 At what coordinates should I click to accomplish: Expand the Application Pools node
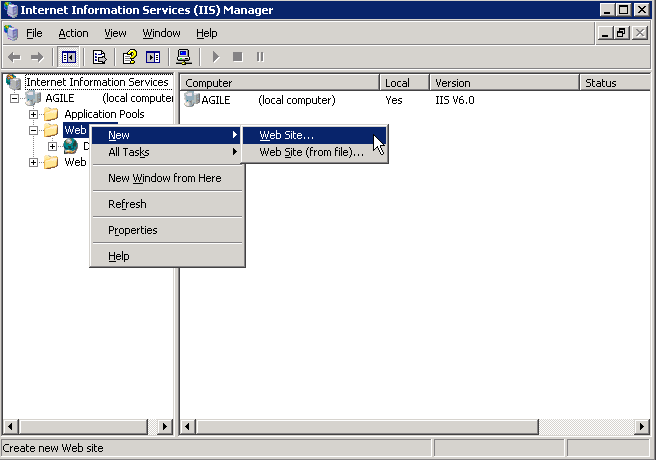pos(33,114)
